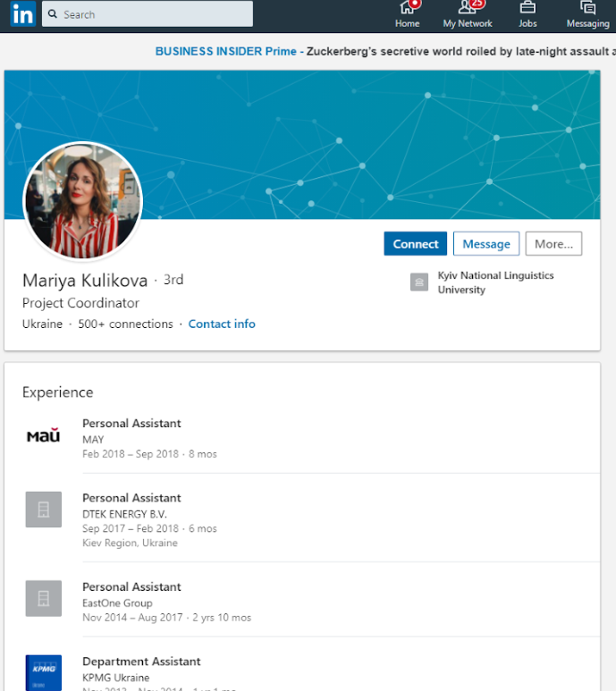Open Kyiv National Linguistics University link
Image resolution: width=616 pixels, height=691 pixels.
495,282
